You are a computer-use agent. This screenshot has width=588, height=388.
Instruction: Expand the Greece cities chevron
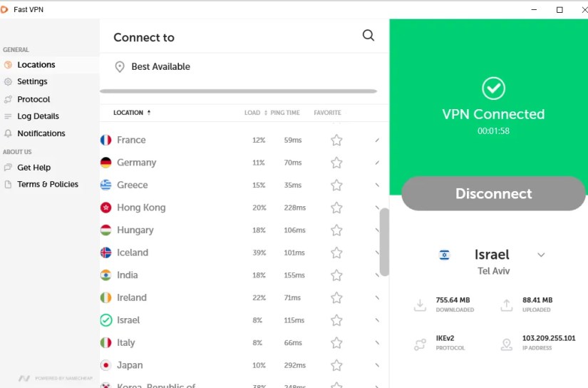pyautogui.click(x=377, y=185)
